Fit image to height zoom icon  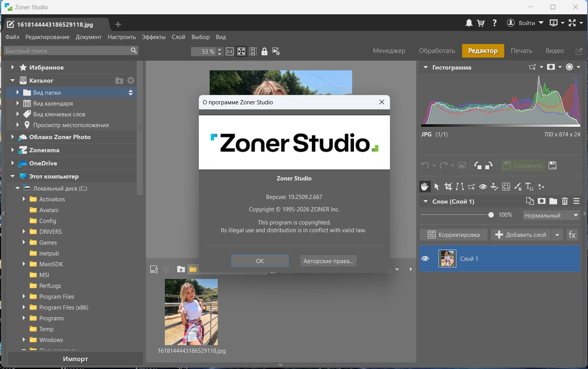coord(253,51)
